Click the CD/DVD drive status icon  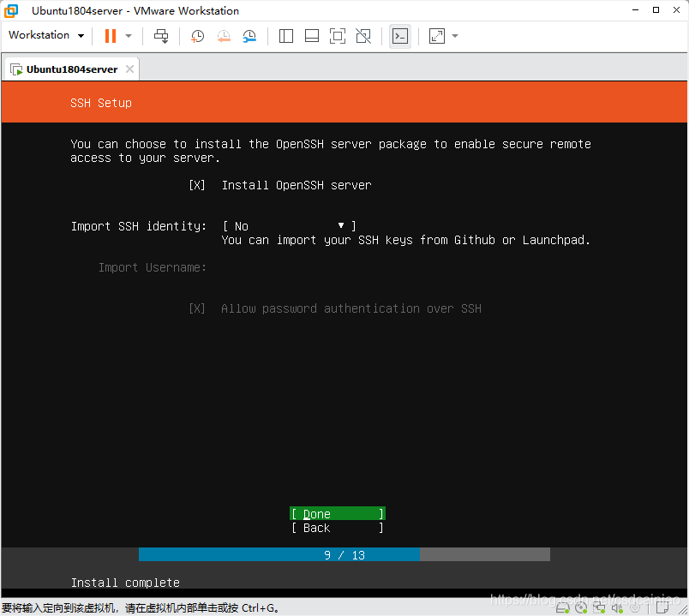point(581,608)
